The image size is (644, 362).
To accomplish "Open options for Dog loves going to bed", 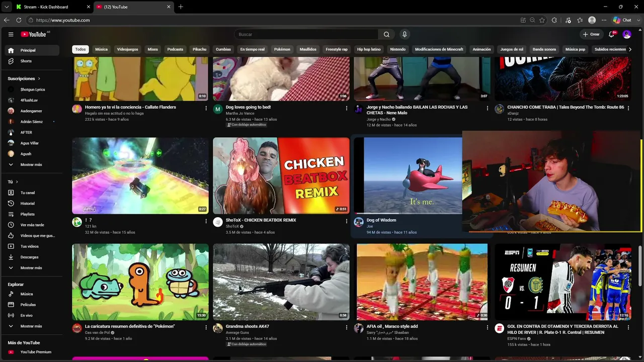I will pos(346,108).
